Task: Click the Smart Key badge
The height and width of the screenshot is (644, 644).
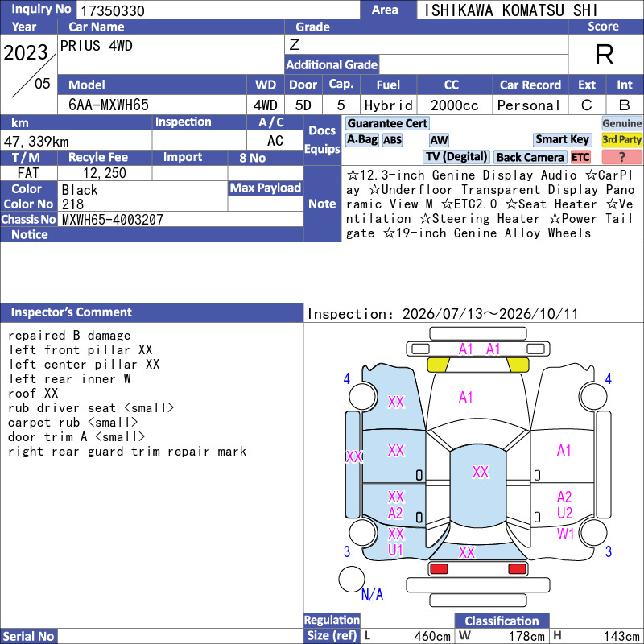Action: click(562, 139)
